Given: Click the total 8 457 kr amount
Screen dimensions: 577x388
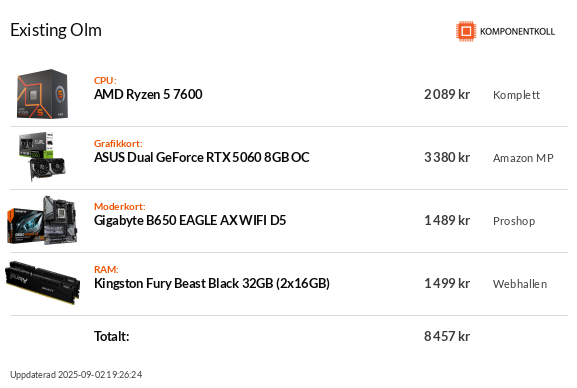Looking at the screenshot, I should point(447,336).
